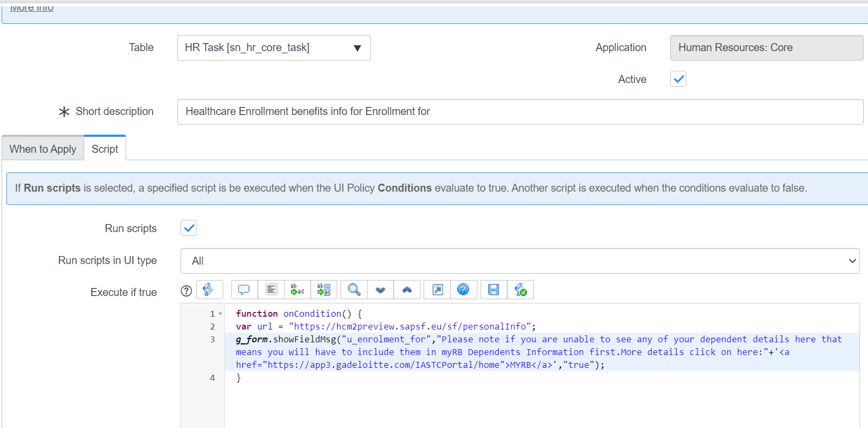Click the Replace All icon
The image size is (868, 428).
(x=324, y=290)
